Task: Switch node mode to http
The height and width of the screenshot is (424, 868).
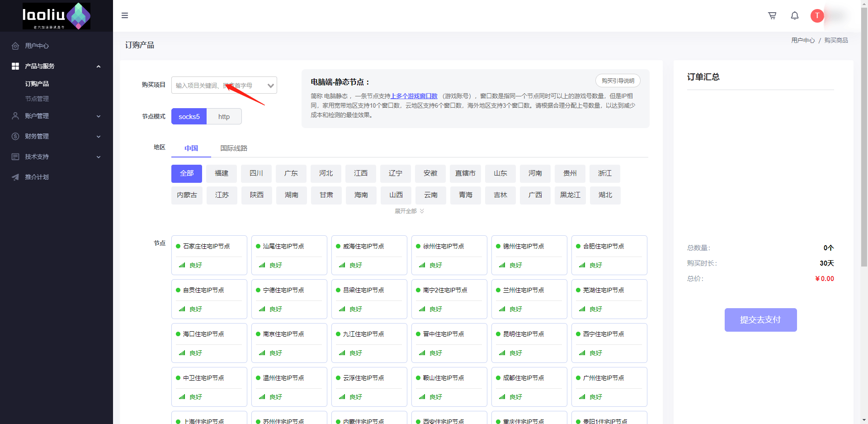Action: 224,116
